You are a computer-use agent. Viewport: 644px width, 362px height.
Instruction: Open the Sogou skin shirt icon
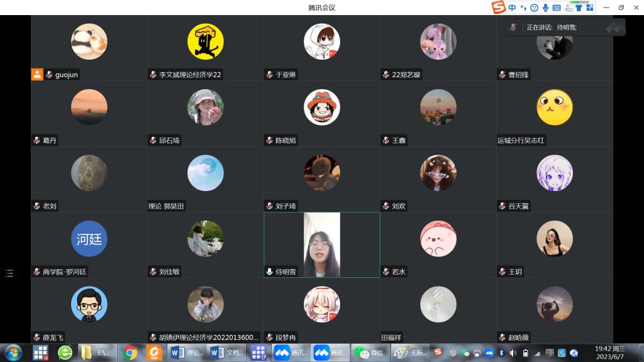(578, 8)
